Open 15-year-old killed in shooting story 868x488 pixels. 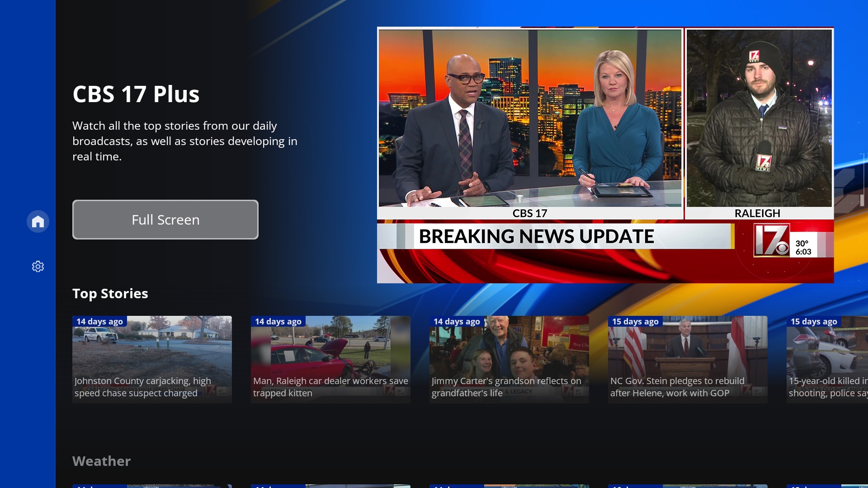(x=827, y=360)
